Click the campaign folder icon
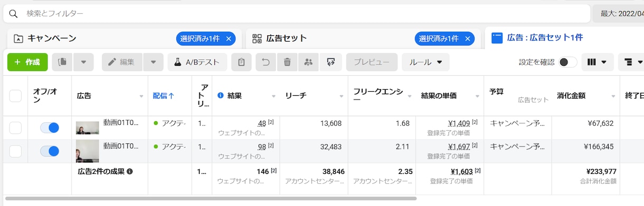Viewport: 644px width, 206px height. click(18, 38)
